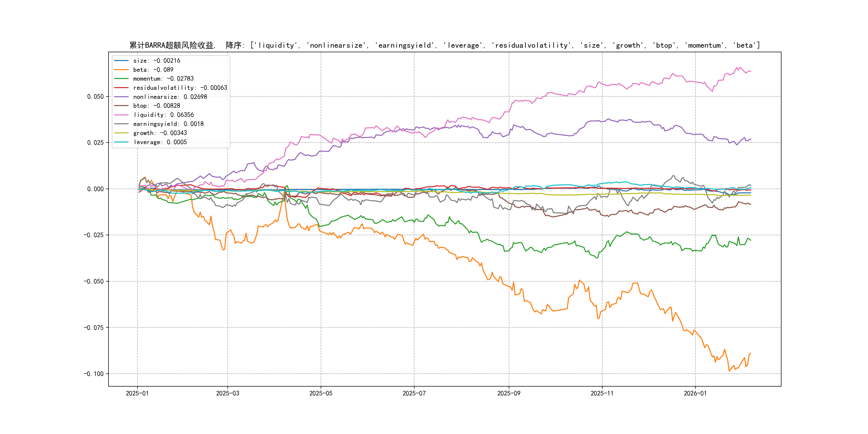Click the pink liquidity legend line swatch

pos(121,115)
